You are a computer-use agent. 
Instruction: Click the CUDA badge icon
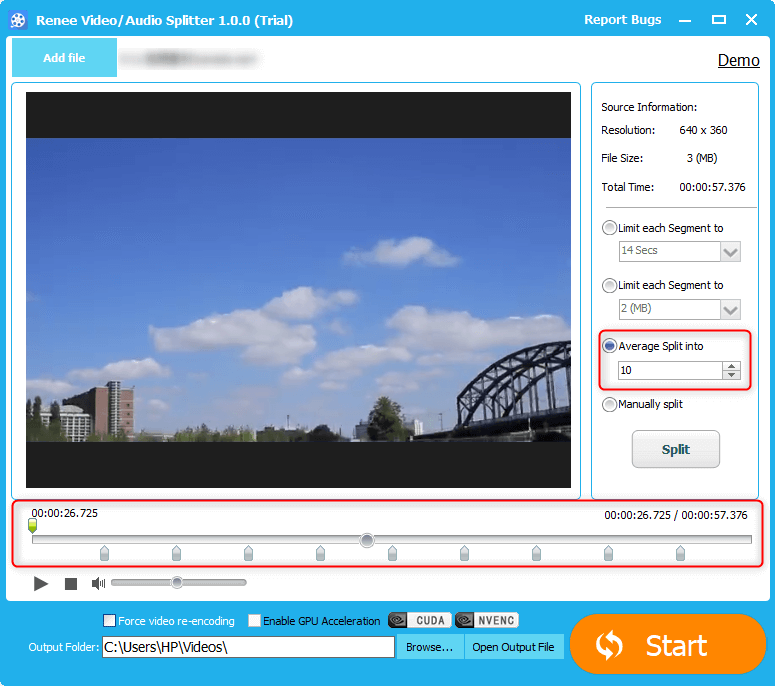click(x=420, y=620)
